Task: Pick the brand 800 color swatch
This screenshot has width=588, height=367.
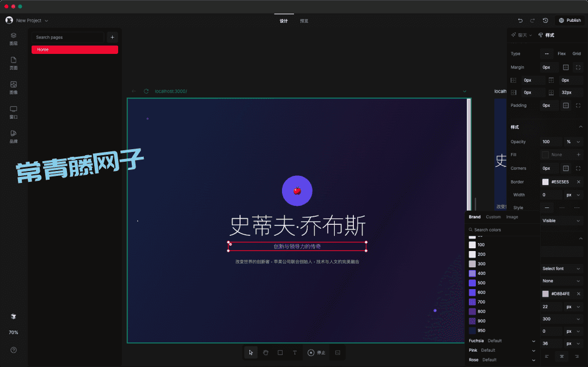Action: 472,311
